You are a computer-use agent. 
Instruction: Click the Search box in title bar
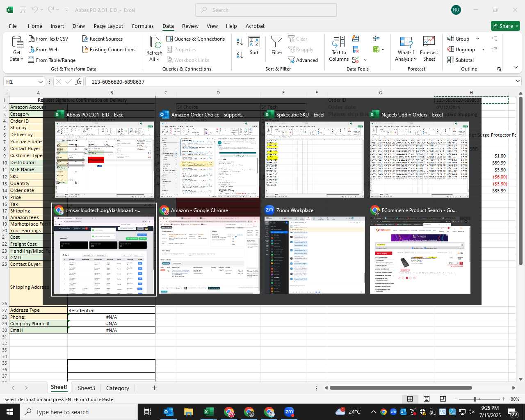[266, 10]
